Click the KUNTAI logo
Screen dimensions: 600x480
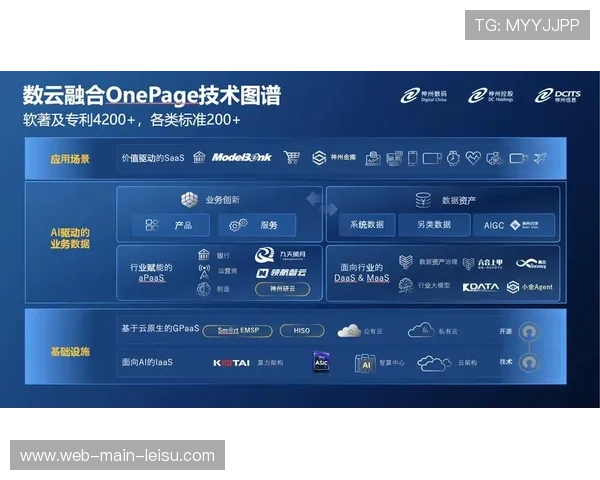coord(232,363)
